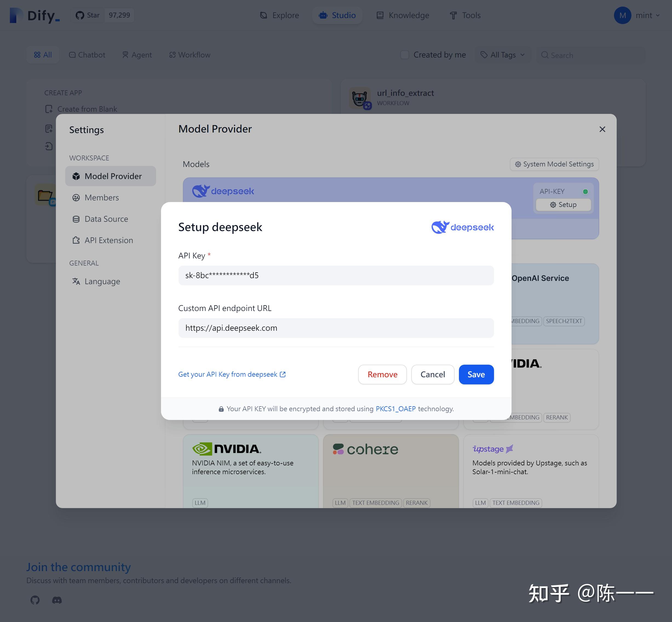Image resolution: width=672 pixels, height=622 pixels.
Task: Select Members in Settings sidebar
Action: (101, 198)
